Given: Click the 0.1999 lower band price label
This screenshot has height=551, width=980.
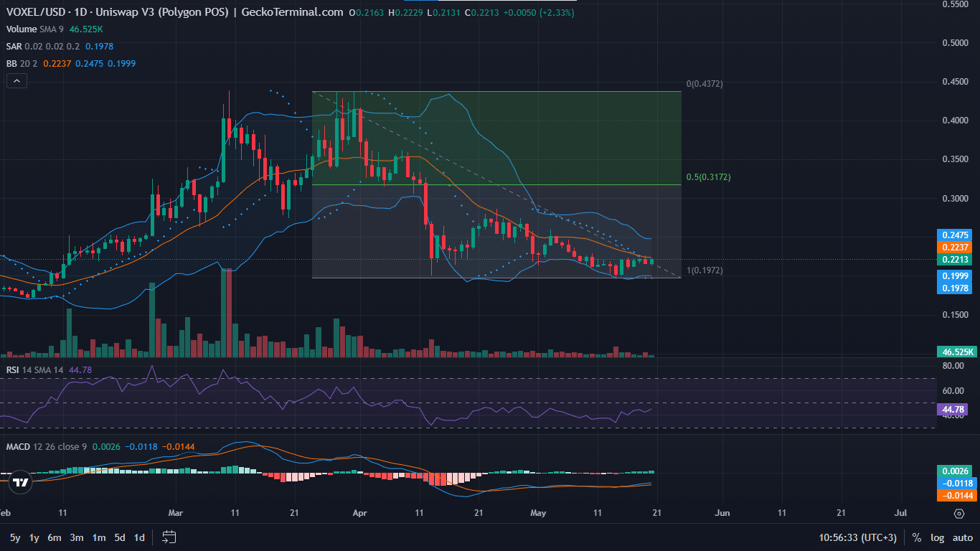Looking at the screenshot, I should point(956,275).
